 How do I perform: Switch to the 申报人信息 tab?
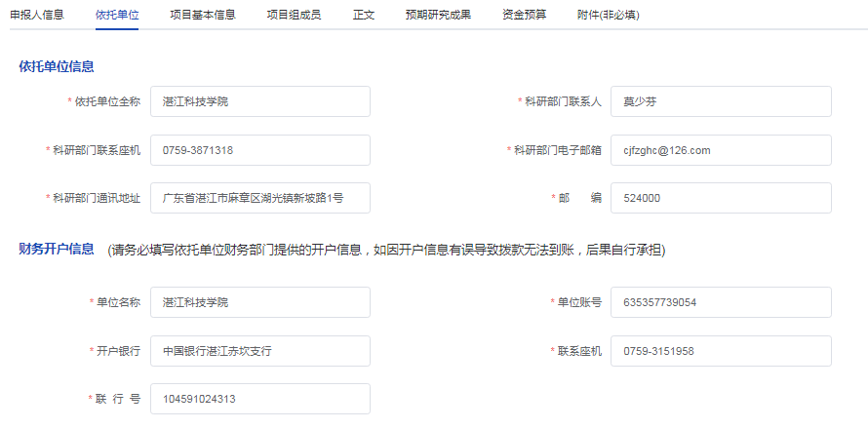pyautogui.click(x=37, y=15)
